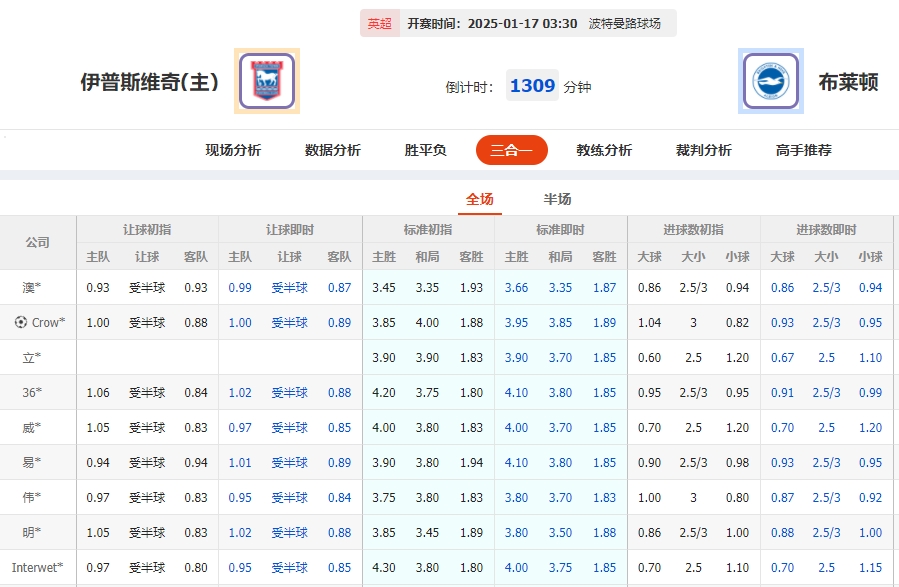Image resolution: width=899 pixels, height=587 pixels.
Task: Click the Interwet* bookmaker name
Action: 37,568
